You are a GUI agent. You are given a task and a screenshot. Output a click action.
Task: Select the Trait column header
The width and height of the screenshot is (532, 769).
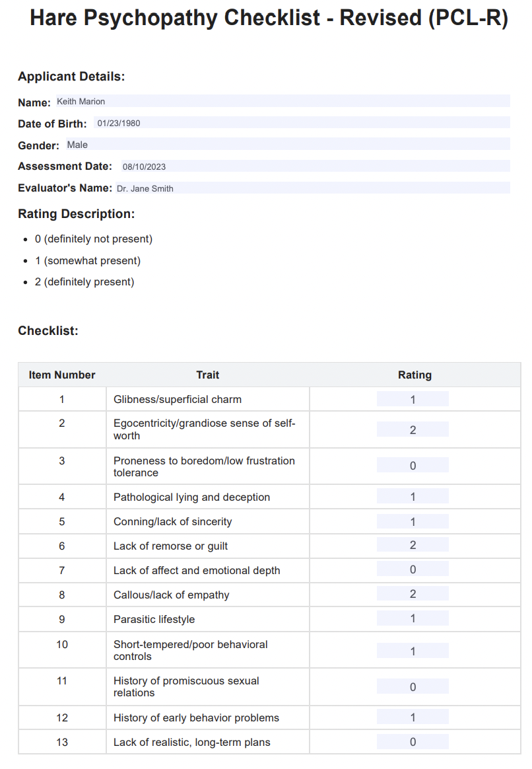click(x=207, y=375)
